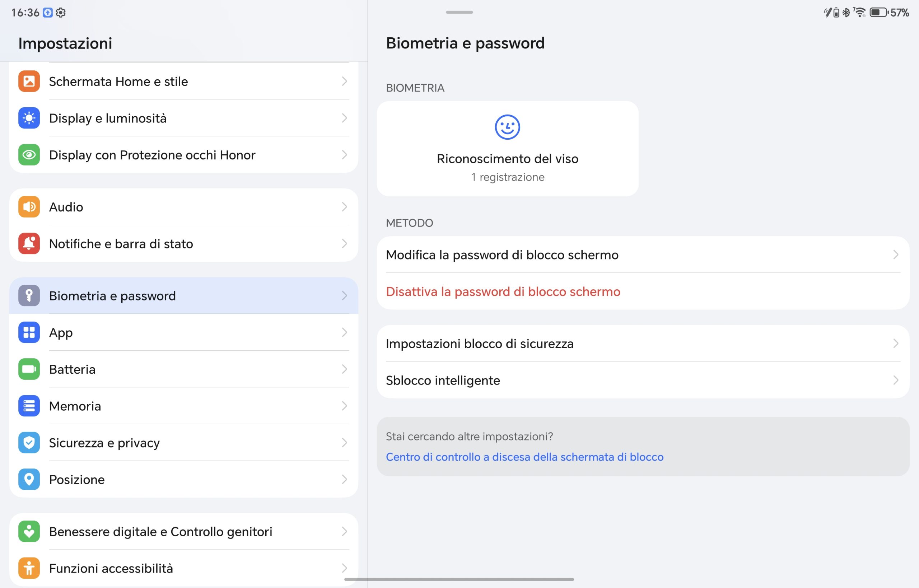Open Display e luminosità menu item
The height and width of the screenshot is (588, 919).
184,118
